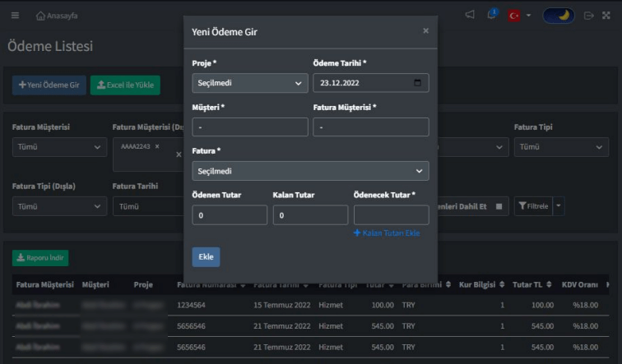Go to Anasayfa home link
This screenshot has height=364, width=622.
[57, 16]
